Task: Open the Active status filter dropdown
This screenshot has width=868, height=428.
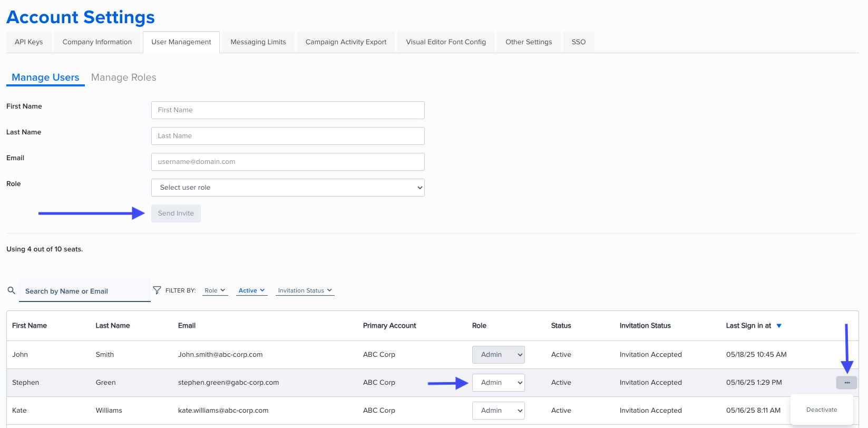Action: 252,290
